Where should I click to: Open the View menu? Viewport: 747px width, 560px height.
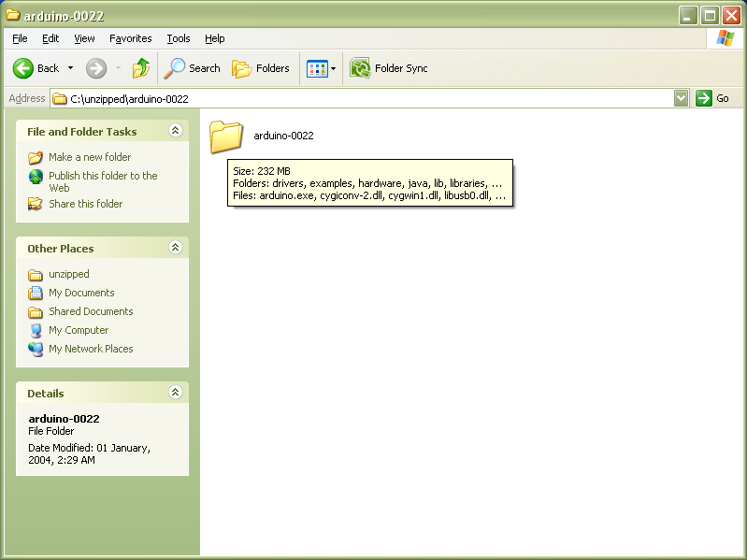click(x=84, y=38)
